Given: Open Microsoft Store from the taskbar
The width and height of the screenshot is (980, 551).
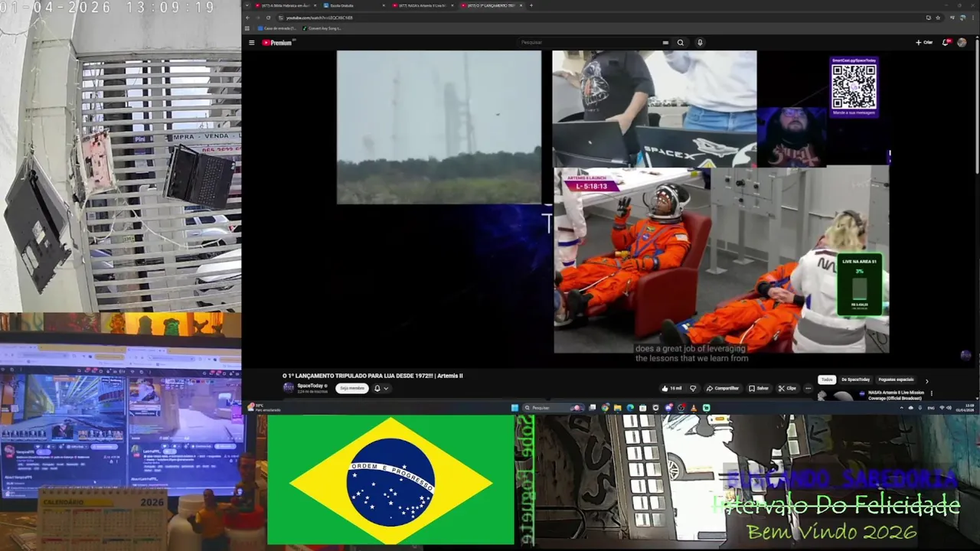Looking at the screenshot, I should (642, 408).
